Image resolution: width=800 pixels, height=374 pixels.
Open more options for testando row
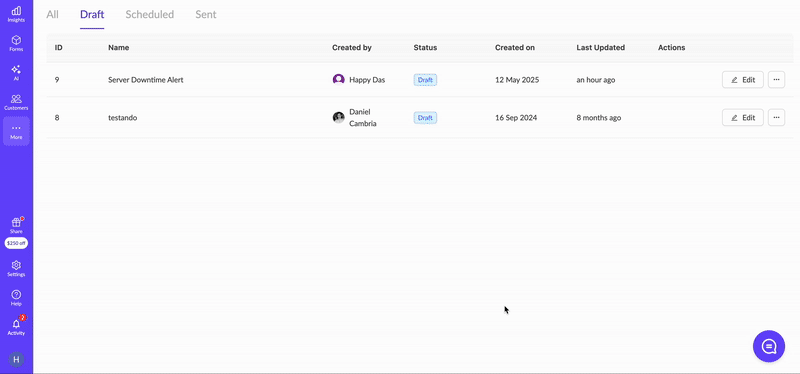click(x=777, y=117)
